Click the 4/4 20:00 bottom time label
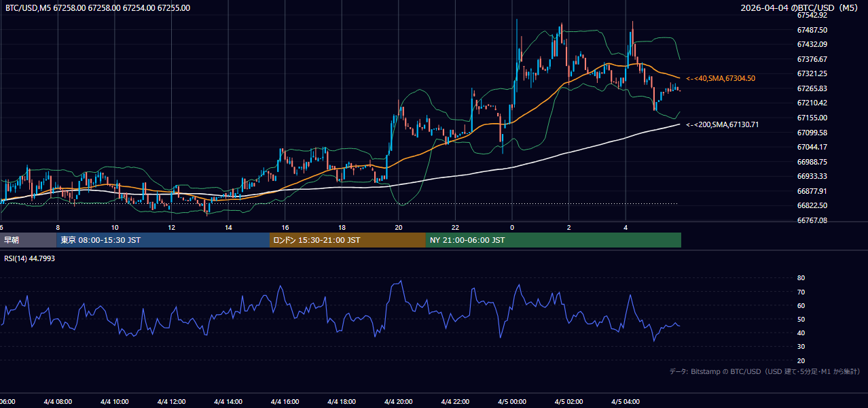The height and width of the screenshot is (408, 868). [399, 401]
